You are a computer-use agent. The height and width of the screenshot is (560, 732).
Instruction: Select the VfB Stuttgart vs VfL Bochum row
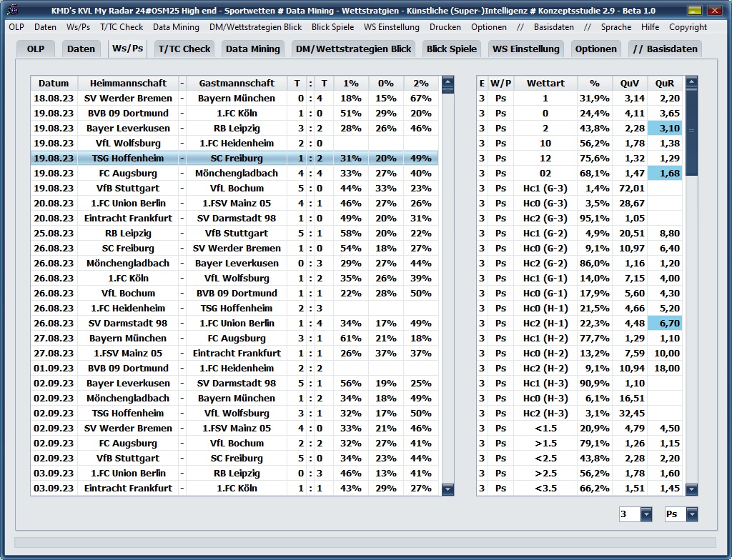[234, 188]
